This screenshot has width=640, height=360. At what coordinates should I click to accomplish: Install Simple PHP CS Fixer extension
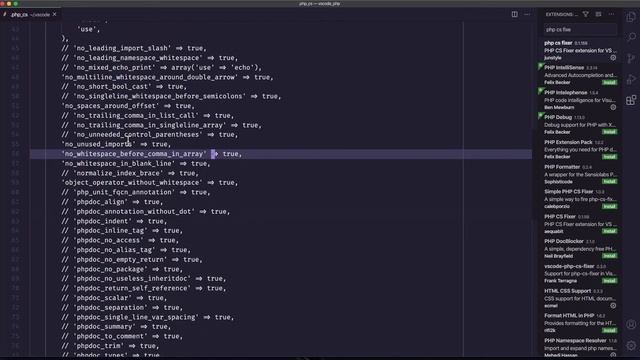[609, 207]
